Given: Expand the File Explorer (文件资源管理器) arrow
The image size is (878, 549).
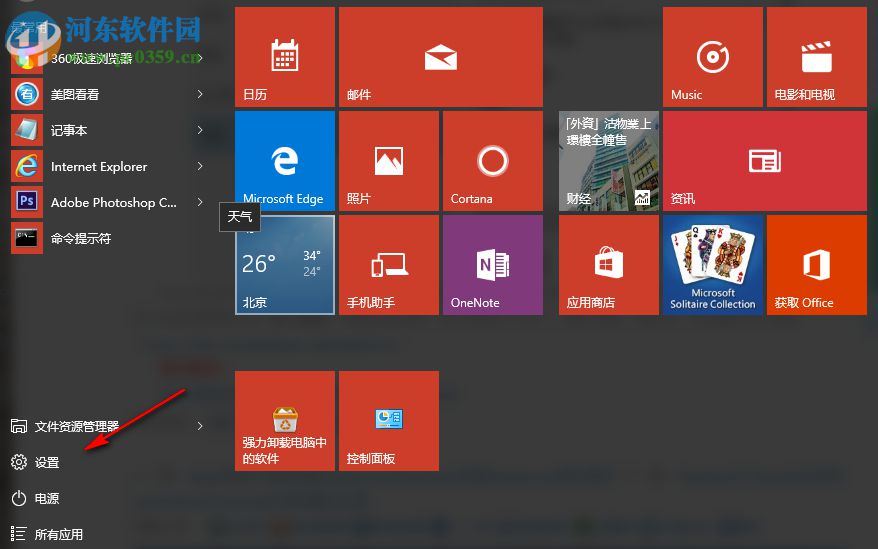Looking at the screenshot, I should pos(200,426).
